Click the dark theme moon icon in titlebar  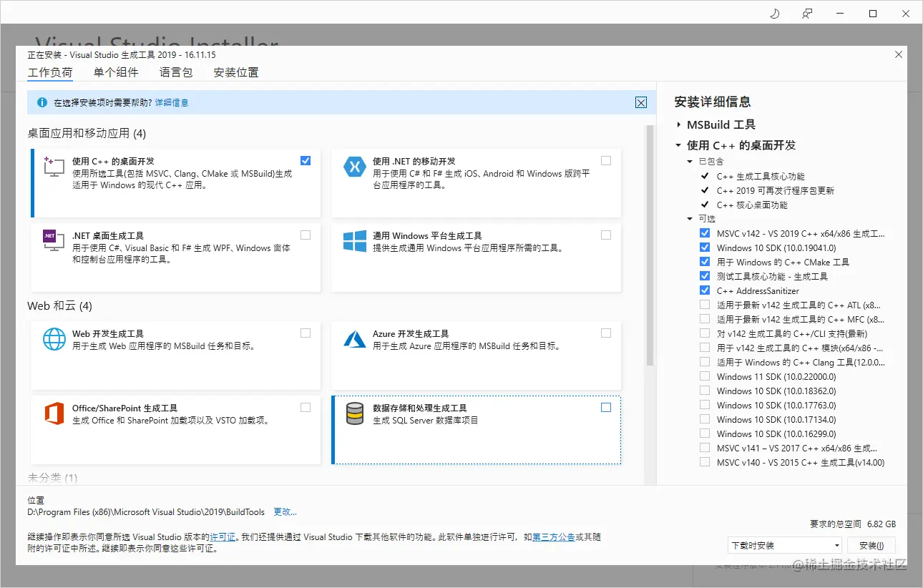coord(774,13)
